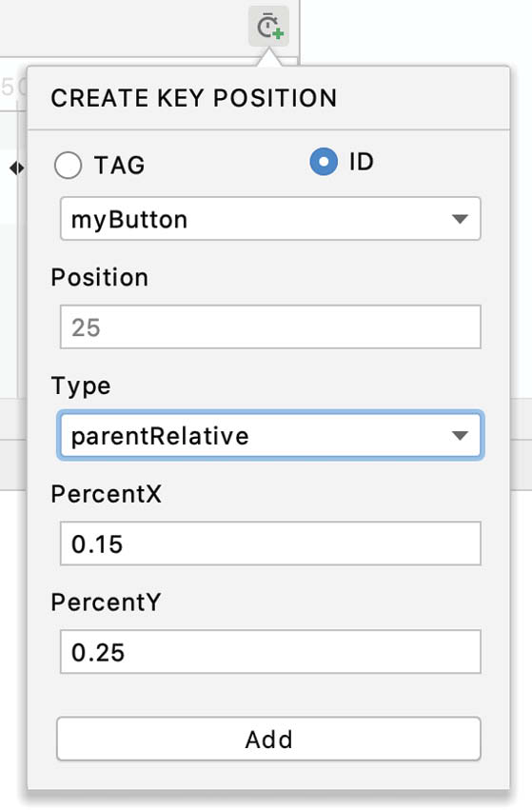Select the diamond keyframe marker on timeline
The image size is (532, 810).
click(x=16, y=168)
